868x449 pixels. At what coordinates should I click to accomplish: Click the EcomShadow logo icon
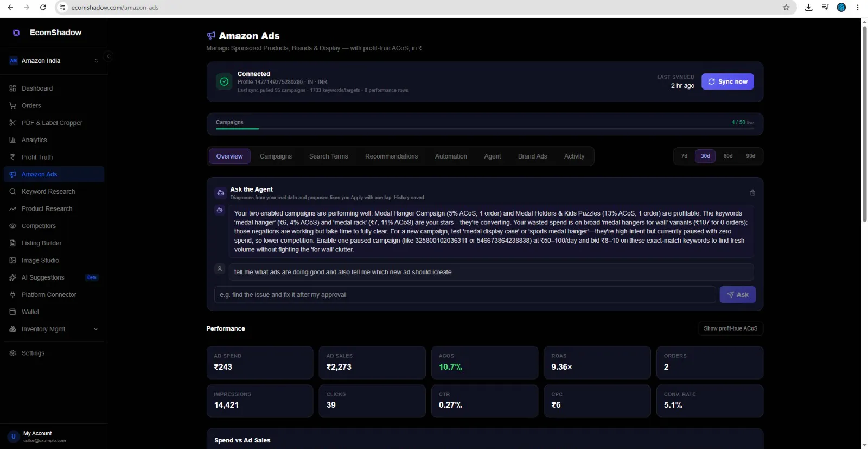(x=16, y=33)
